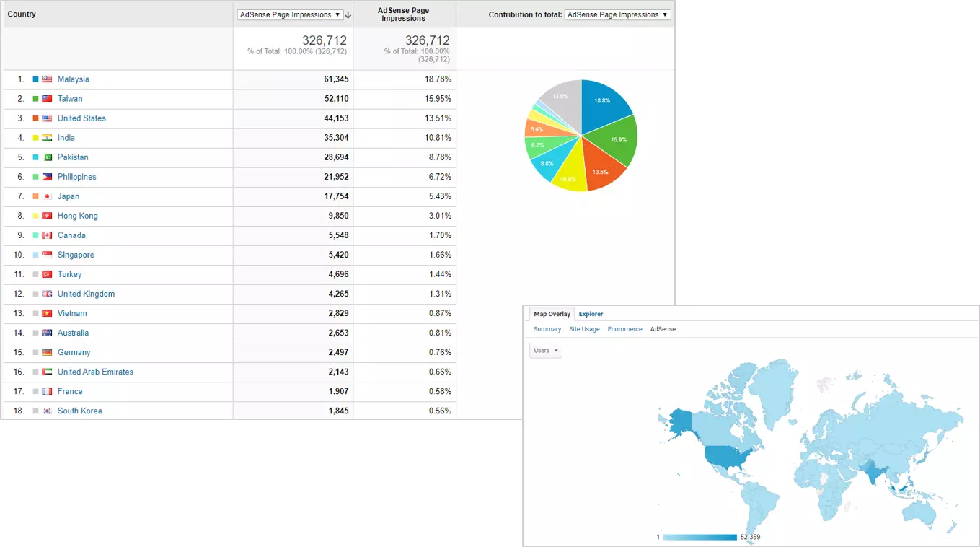Click the Germany flag icon
The image size is (980, 547).
47,352
